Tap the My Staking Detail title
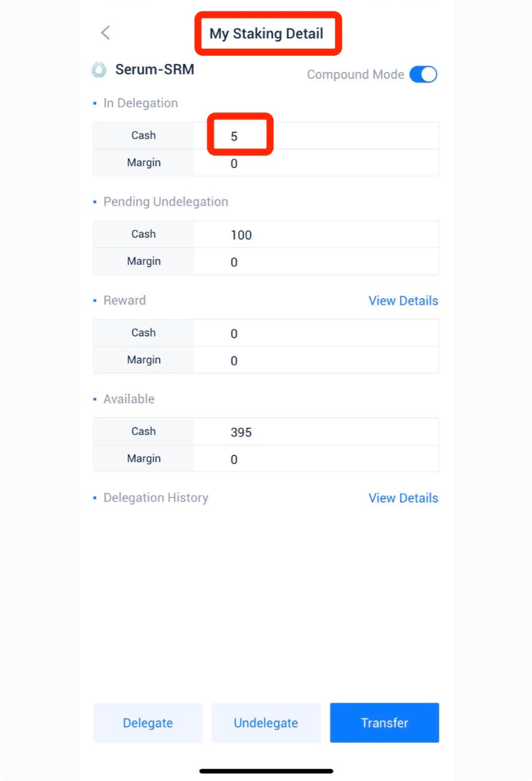This screenshot has width=532, height=781. (267, 33)
